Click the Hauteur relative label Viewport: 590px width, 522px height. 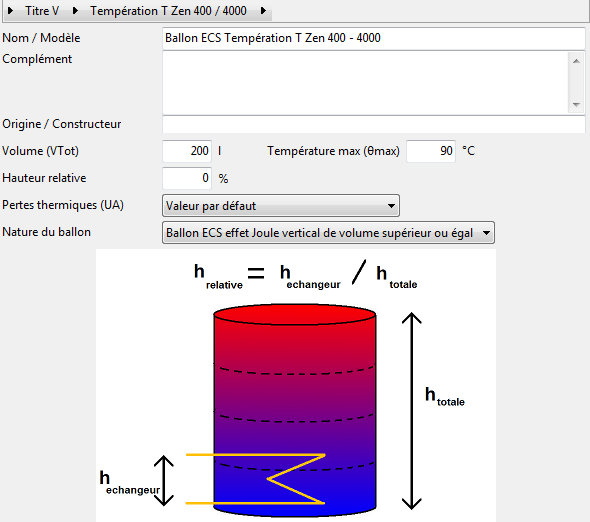(44, 178)
